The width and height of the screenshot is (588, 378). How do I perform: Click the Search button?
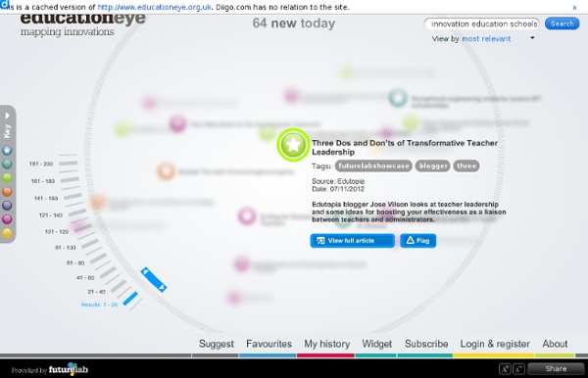tap(563, 24)
